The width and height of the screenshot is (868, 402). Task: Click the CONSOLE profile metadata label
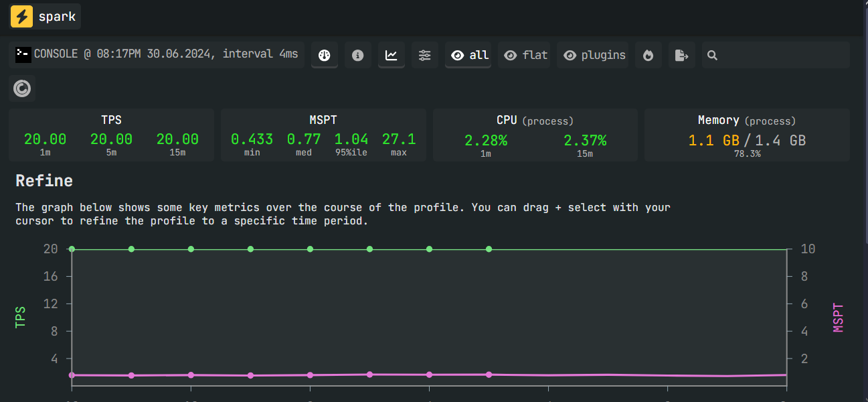click(x=157, y=54)
